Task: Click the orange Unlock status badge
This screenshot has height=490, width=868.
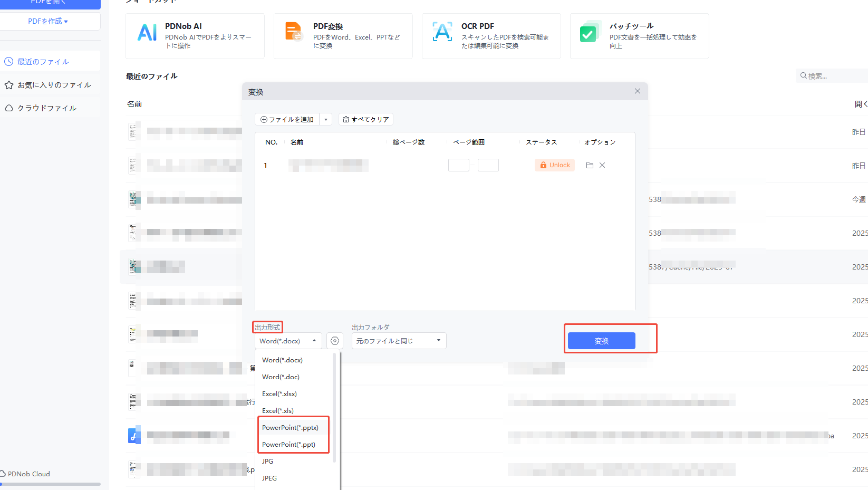Action: (x=555, y=165)
